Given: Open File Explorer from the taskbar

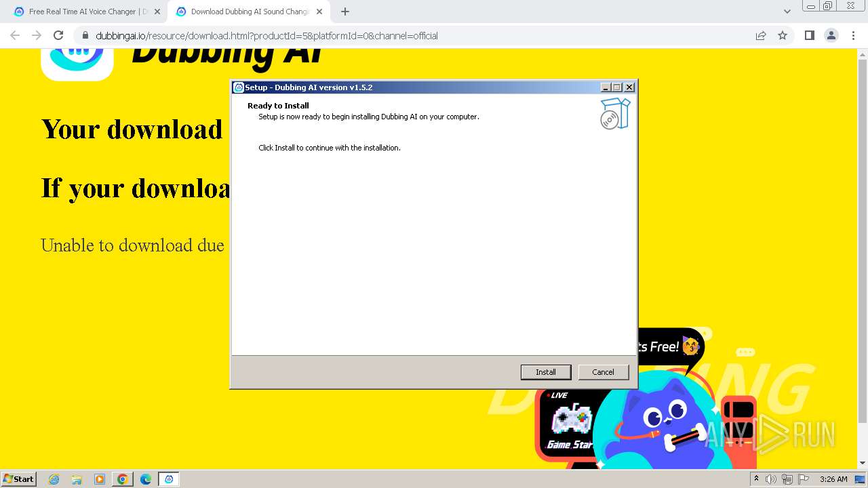Looking at the screenshot, I should click(77, 479).
